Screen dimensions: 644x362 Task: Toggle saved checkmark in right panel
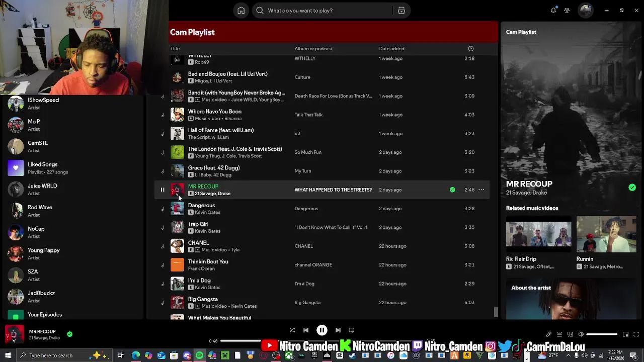coord(632,188)
